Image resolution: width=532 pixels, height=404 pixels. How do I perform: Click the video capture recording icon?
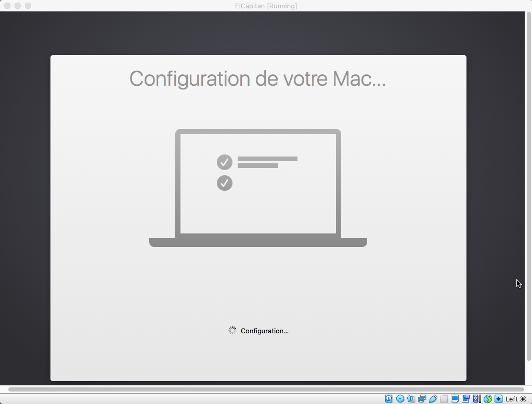click(465, 399)
